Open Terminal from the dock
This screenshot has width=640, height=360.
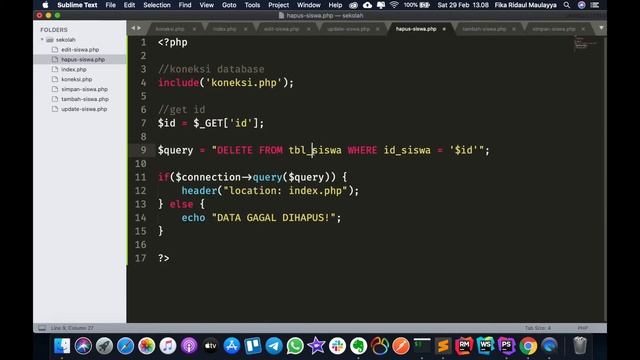tap(422, 346)
